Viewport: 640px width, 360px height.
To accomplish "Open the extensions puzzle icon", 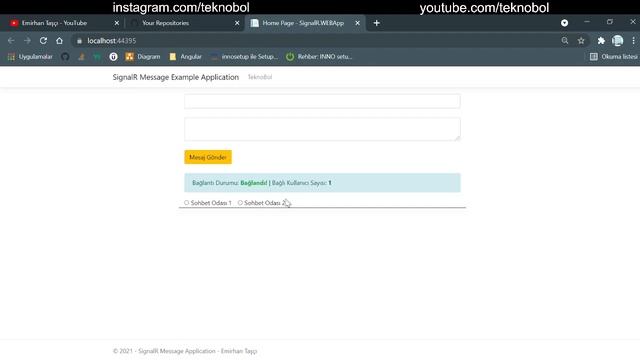I will (601, 40).
